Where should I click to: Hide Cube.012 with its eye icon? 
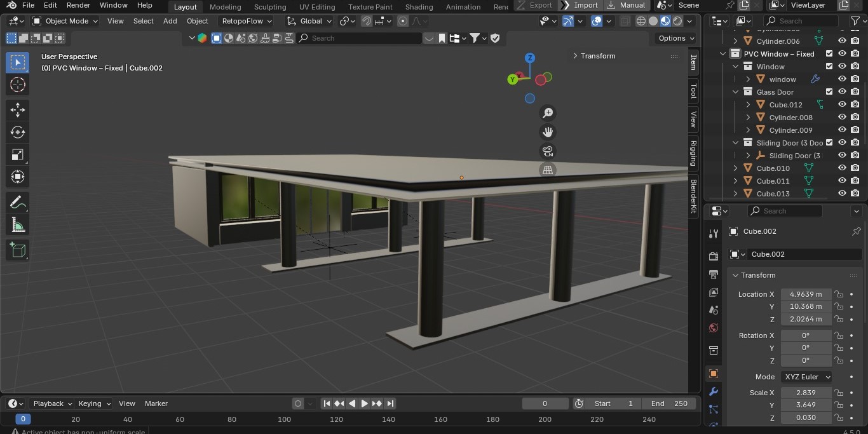click(842, 105)
